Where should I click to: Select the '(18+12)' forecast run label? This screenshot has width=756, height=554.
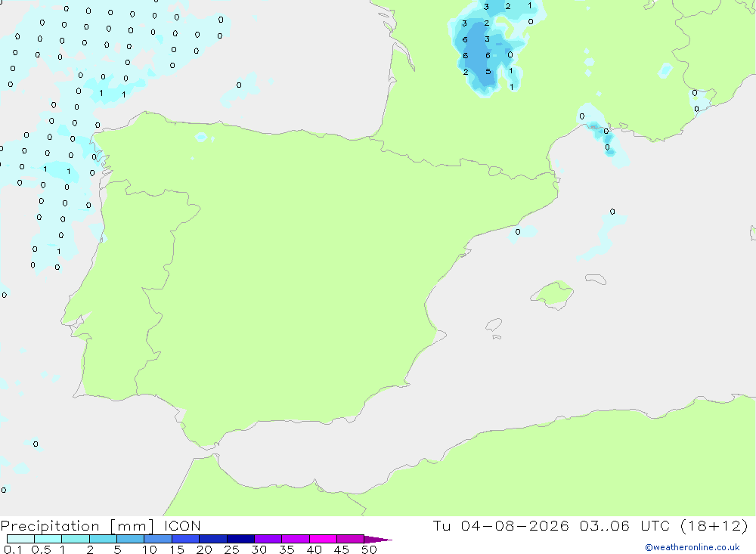(x=714, y=525)
